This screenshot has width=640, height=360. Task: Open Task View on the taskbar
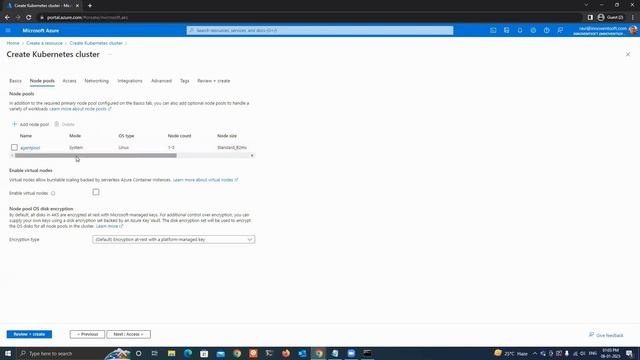click(154, 353)
